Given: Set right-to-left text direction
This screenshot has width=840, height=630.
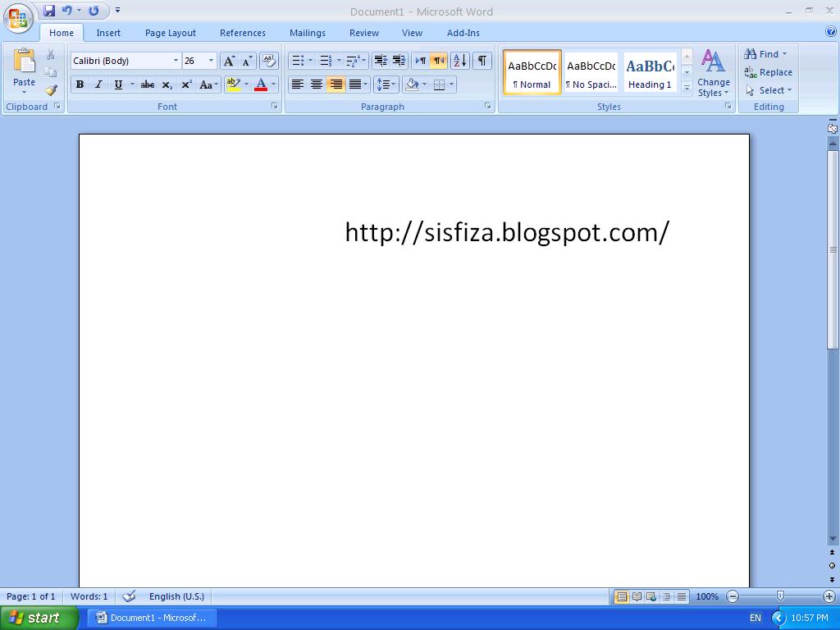Looking at the screenshot, I should click(439, 61).
